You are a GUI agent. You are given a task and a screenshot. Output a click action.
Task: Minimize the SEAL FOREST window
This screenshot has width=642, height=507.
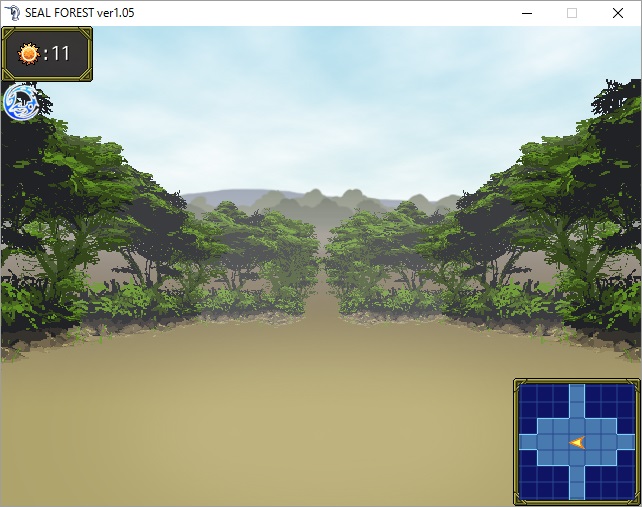pos(526,13)
